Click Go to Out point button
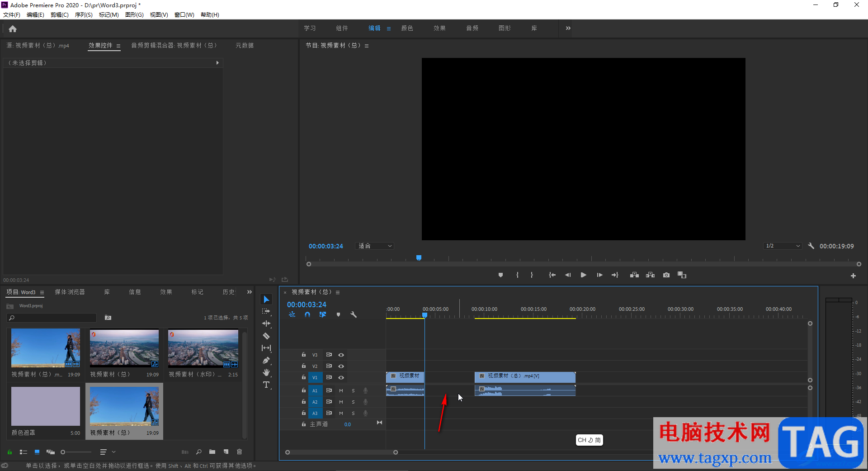Image resolution: width=868 pixels, height=471 pixels. tap(615, 275)
